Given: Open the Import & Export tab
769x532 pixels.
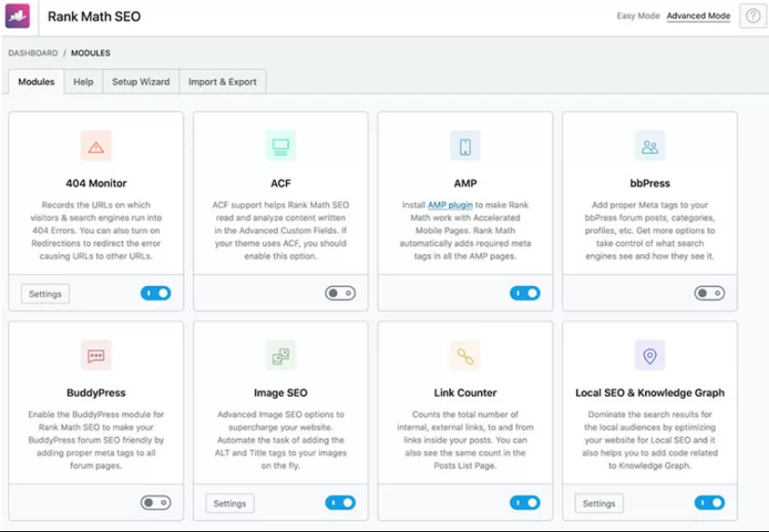Looking at the screenshot, I should point(222,82).
